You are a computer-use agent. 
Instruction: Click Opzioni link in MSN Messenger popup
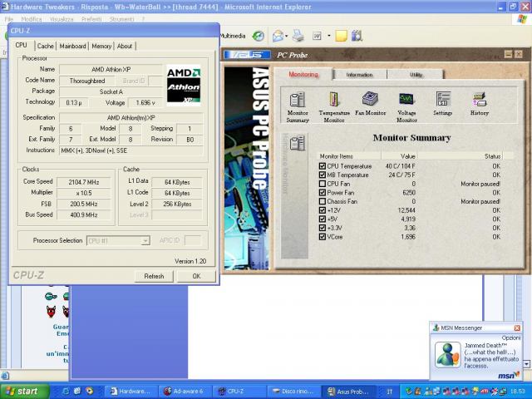tap(511, 338)
